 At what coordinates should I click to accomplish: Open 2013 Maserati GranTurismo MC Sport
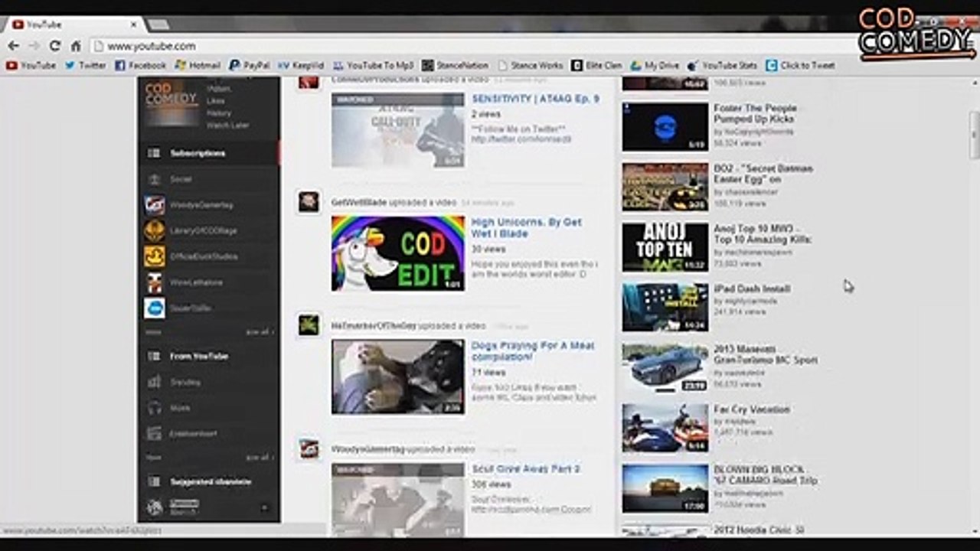[766, 354]
